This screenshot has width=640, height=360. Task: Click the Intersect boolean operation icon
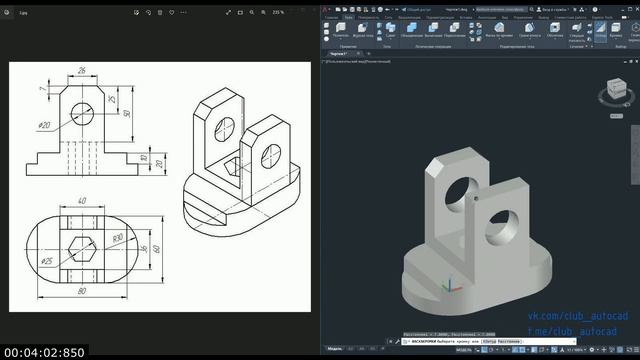point(455,27)
